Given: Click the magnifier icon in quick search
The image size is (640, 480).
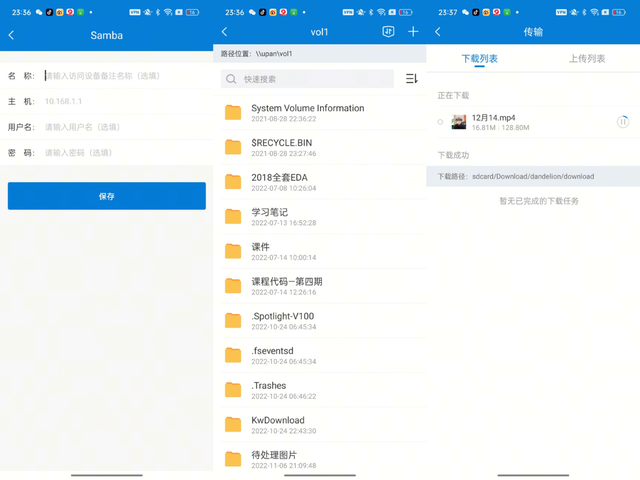Looking at the screenshot, I should click(231, 79).
